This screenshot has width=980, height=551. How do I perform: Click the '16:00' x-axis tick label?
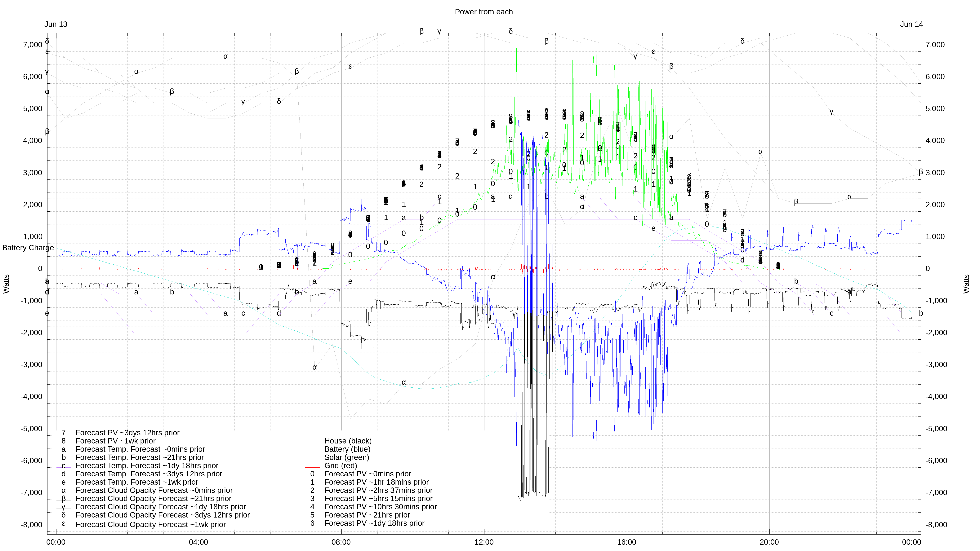point(627,543)
